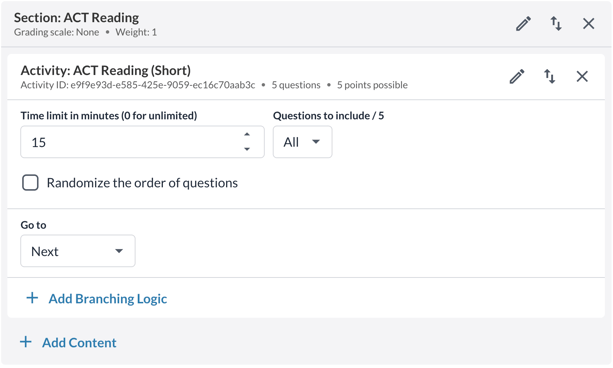Enable Randomize the order of questions checkbox
Image resolution: width=613 pixels, height=368 pixels.
(30, 183)
